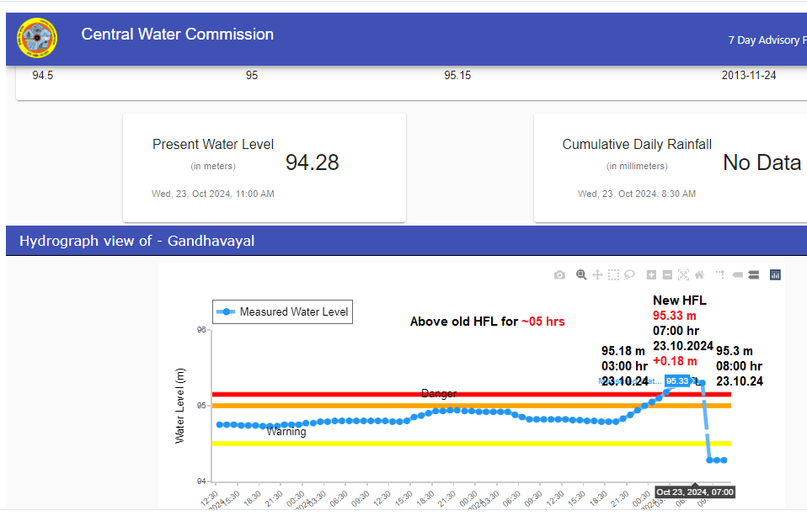This screenshot has width=807, height=532.
Task: Click the Central Water Commission logo
Action: (38, 37)
